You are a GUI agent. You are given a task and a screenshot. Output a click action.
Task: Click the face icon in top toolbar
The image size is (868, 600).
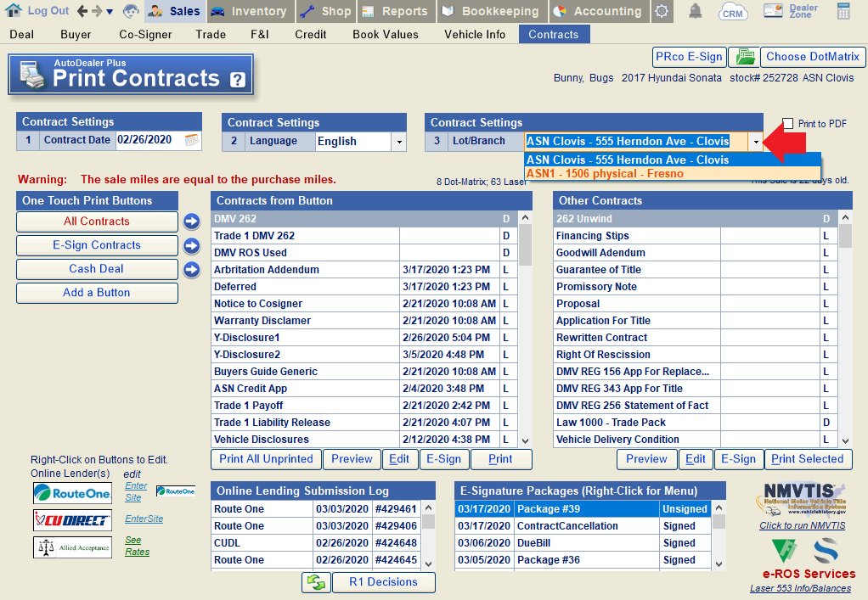point(131,11)
